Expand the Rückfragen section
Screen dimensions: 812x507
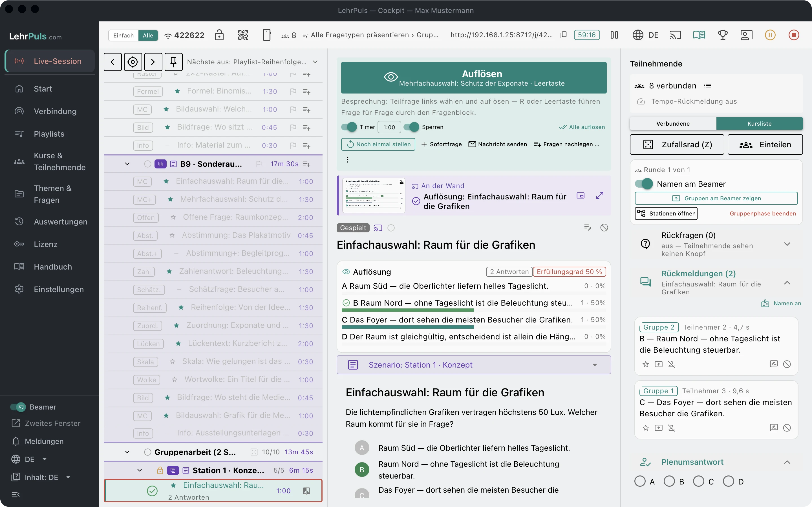click(787, 244)
